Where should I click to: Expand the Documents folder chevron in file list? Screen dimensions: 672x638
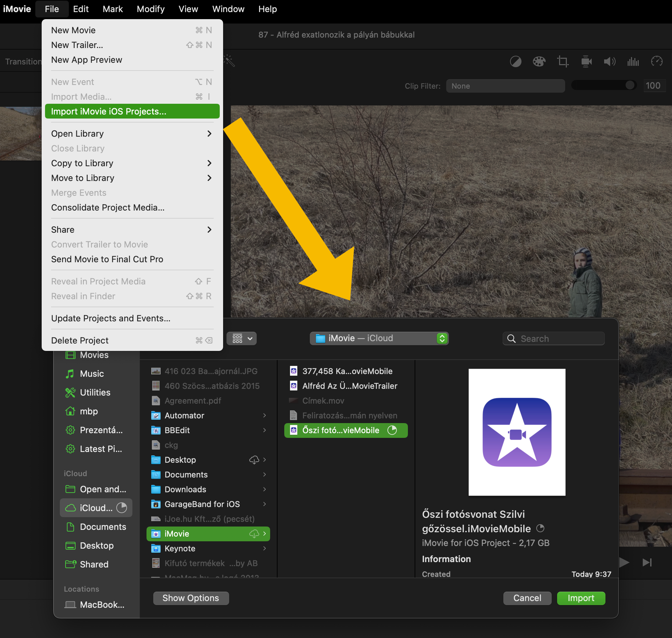[x=264, y=474]
